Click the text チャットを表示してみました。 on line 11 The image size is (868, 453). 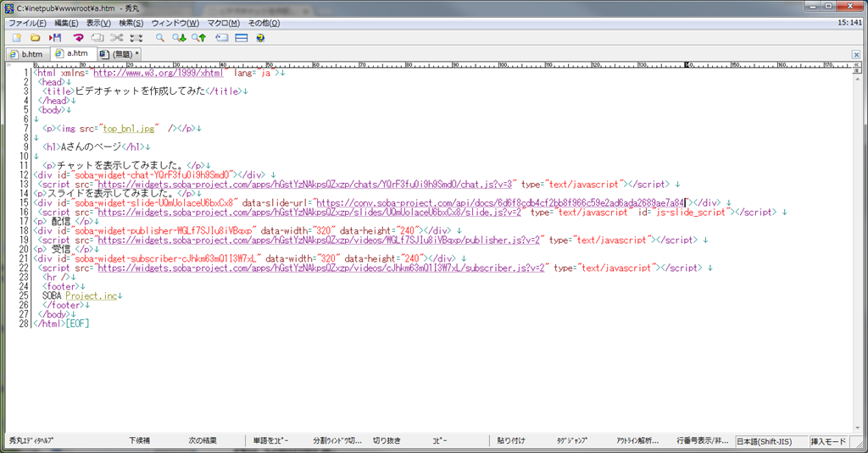click(x=120, y=165)
